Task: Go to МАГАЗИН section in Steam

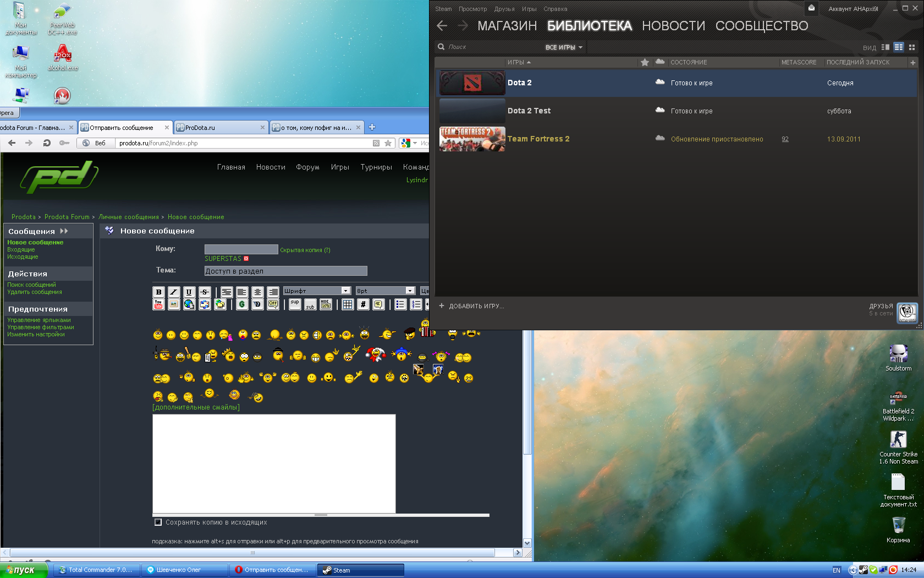Action: point(507,26)
